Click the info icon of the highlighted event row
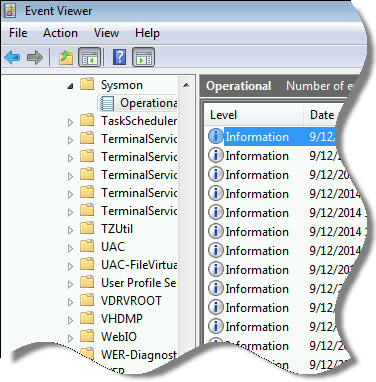This screenshot has height=382, width=376. pos(216,136)
